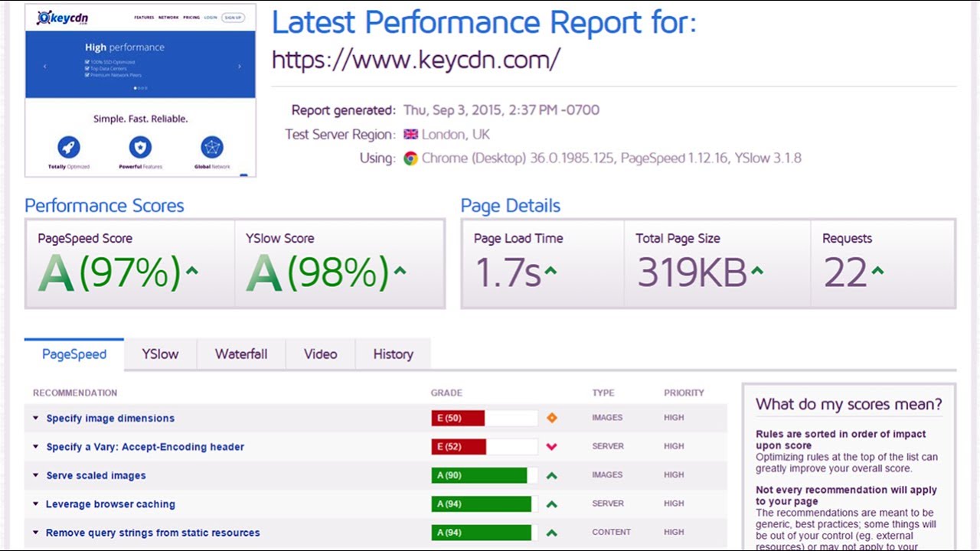Click the orange diamond icon for image dimensions
Image resolution: width=980 pixels, height=551 pixels.
551,418
